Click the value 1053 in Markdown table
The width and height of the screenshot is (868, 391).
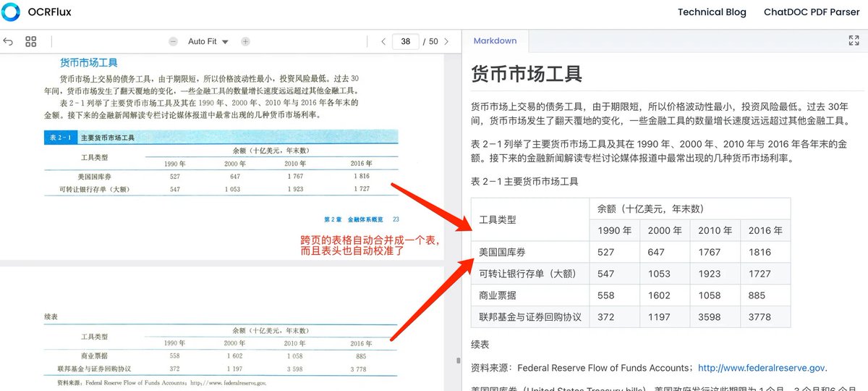point(660,274)
